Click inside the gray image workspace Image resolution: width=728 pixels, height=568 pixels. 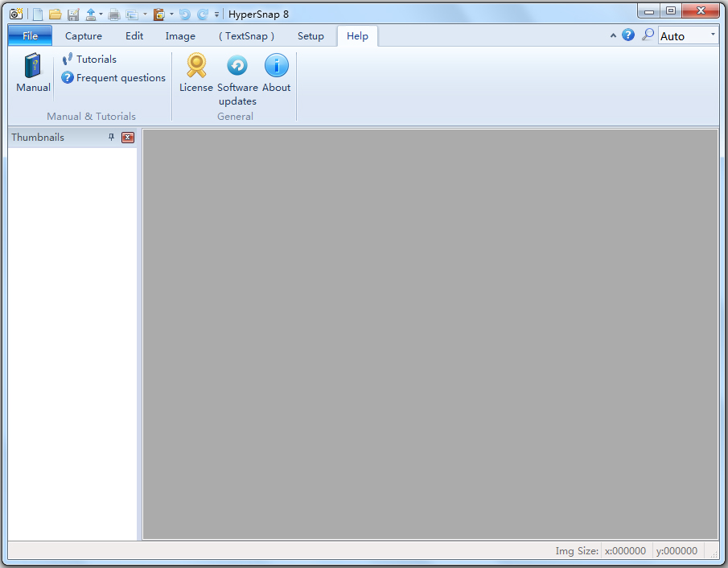coord(430,334)
